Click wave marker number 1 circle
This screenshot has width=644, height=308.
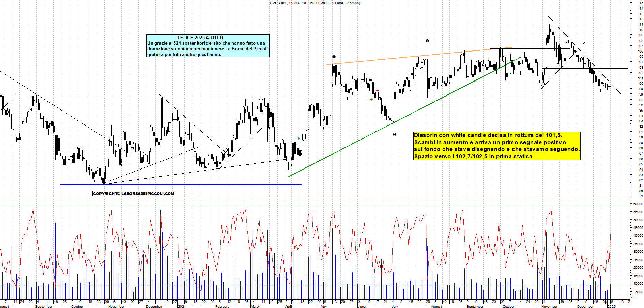point(334,57)
